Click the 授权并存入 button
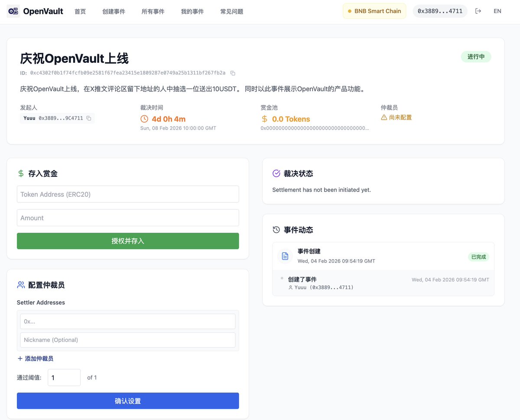Image resolution: width=520 pixels, height=420 pixels. [128, 241]
